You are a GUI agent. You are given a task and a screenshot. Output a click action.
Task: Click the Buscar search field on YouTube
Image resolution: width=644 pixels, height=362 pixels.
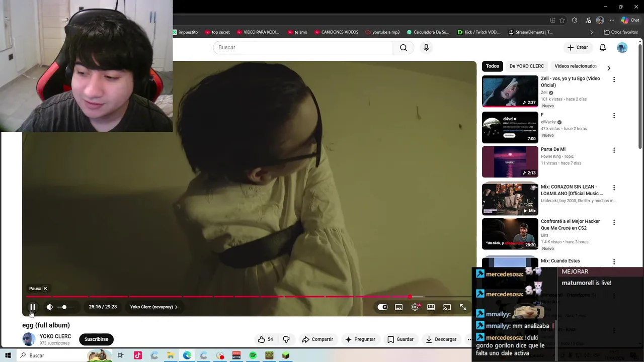pyautogui.click(x=303, y=47)
